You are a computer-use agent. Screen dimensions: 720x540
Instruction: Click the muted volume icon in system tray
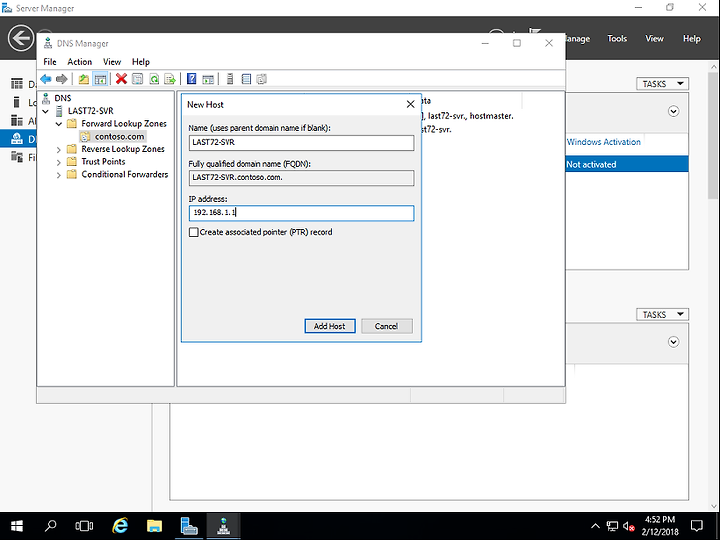click(629, 526)
